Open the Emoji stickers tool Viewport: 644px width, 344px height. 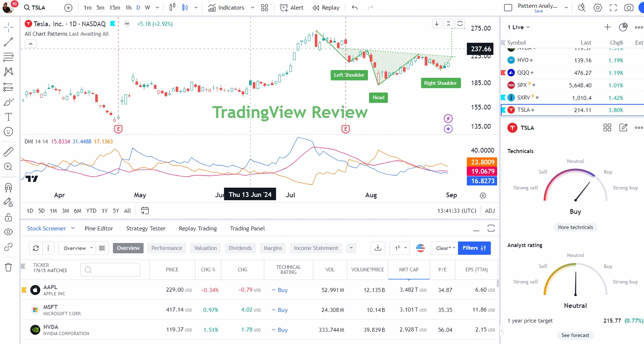pos(8,131)
